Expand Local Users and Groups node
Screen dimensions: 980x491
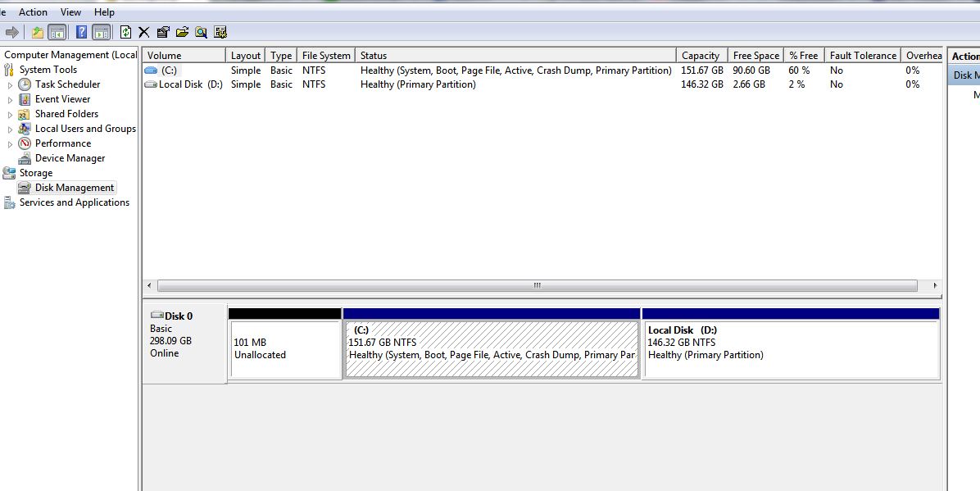tap(10, 130)
